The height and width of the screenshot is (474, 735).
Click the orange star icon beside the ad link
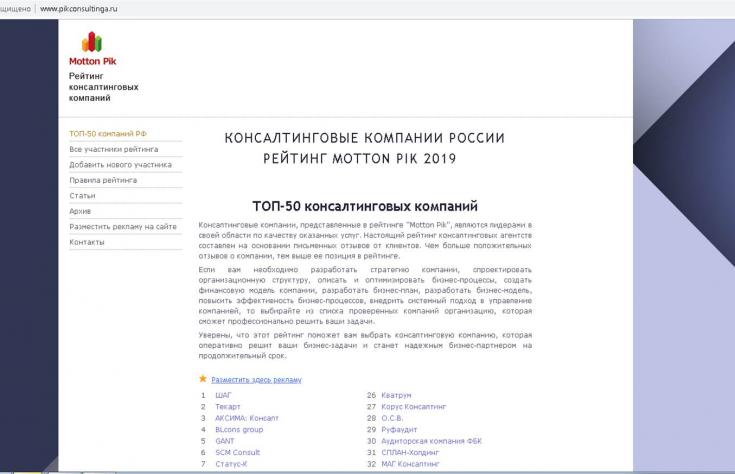(x=203, y=379)
